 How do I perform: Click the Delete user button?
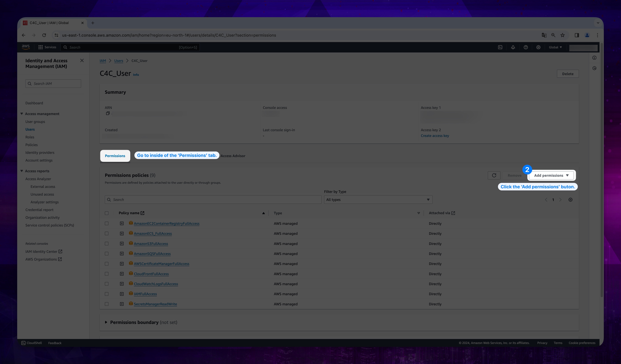pos(568,74)
